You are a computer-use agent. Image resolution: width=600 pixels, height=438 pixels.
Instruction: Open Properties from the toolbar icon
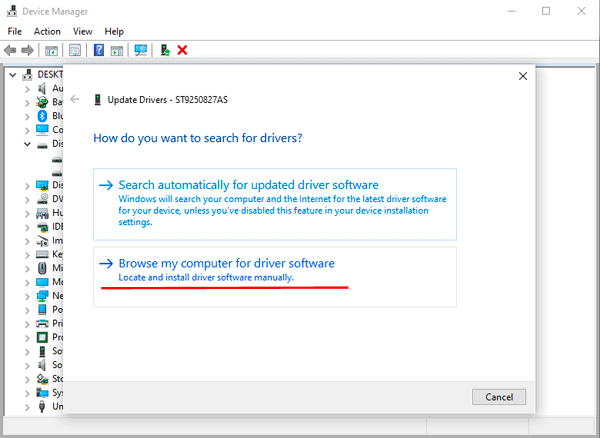point(75,50)
